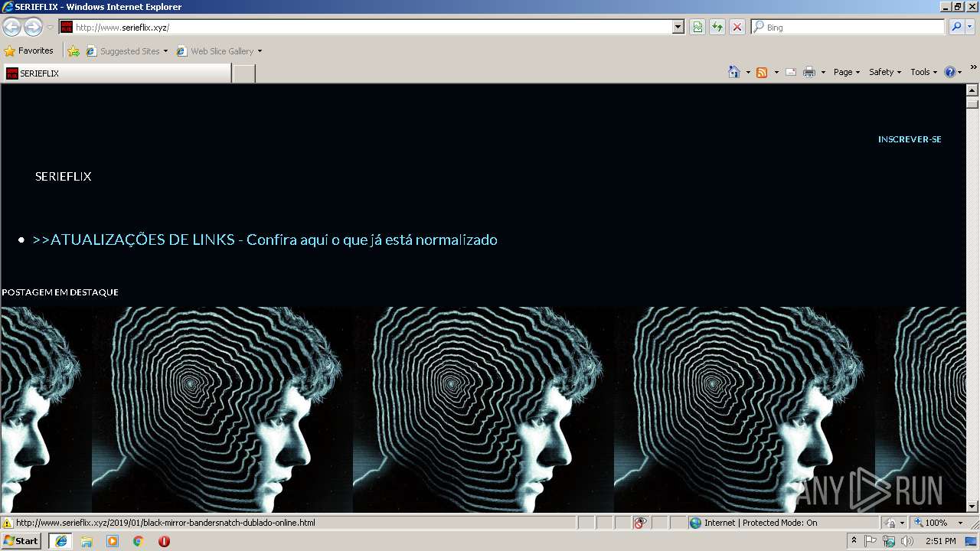Image resolution: width=980 pixels, height=551 pixels.
Task: Select the SERIEFLIX browser tab
Action: [116, 73]
